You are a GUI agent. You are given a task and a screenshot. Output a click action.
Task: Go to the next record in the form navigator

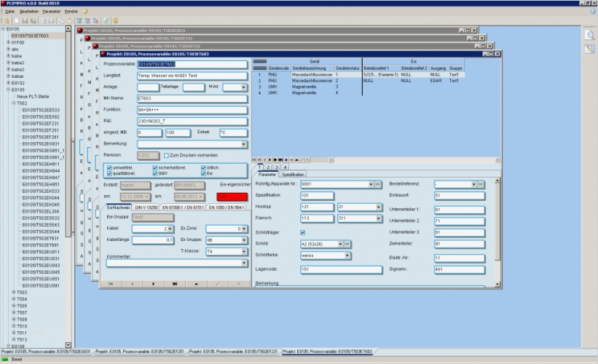[154, 283]
